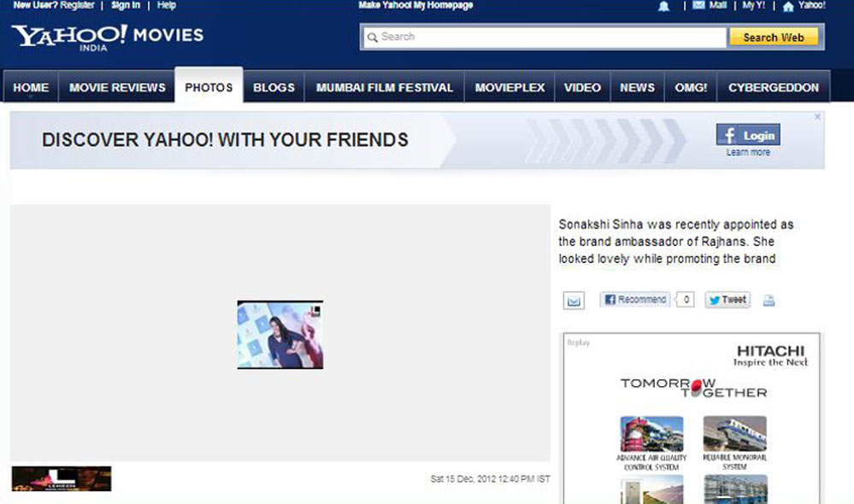Share photo via email envelope icon
This screenshot has width=854, height=504.
pyautogui.click(x=574, y=301)
